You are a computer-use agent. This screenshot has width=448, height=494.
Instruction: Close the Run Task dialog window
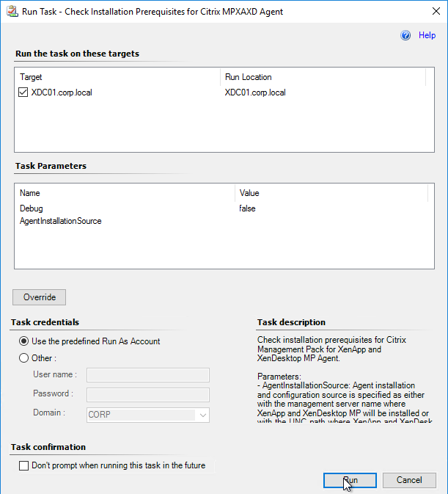click(x=436, y=11)
